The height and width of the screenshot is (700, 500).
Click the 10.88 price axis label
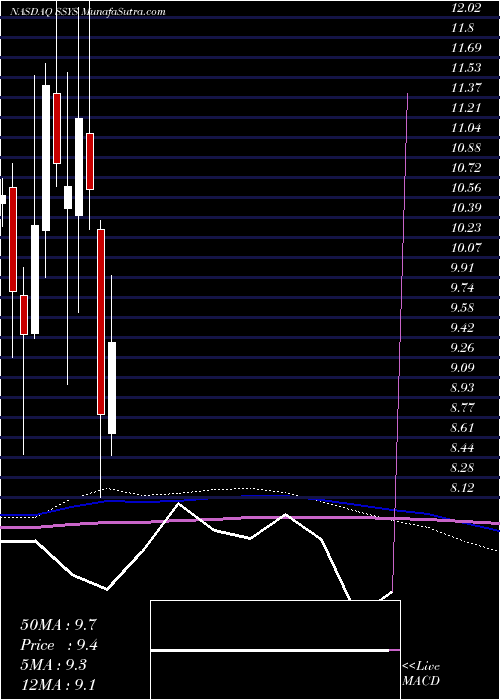tap(466, 148)
